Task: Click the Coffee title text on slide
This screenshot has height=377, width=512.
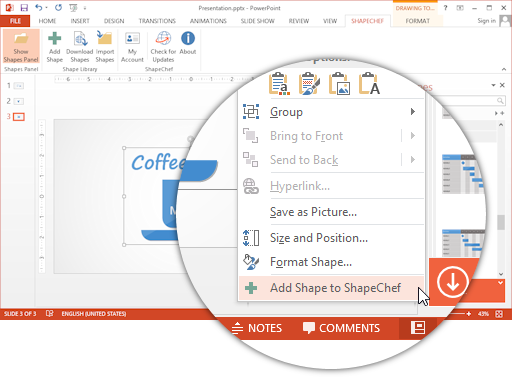Action: (x=158, y=162)
